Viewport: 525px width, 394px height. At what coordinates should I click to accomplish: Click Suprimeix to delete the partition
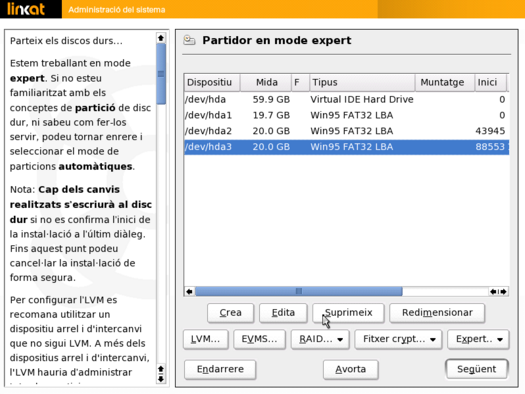tap(348, 313)
